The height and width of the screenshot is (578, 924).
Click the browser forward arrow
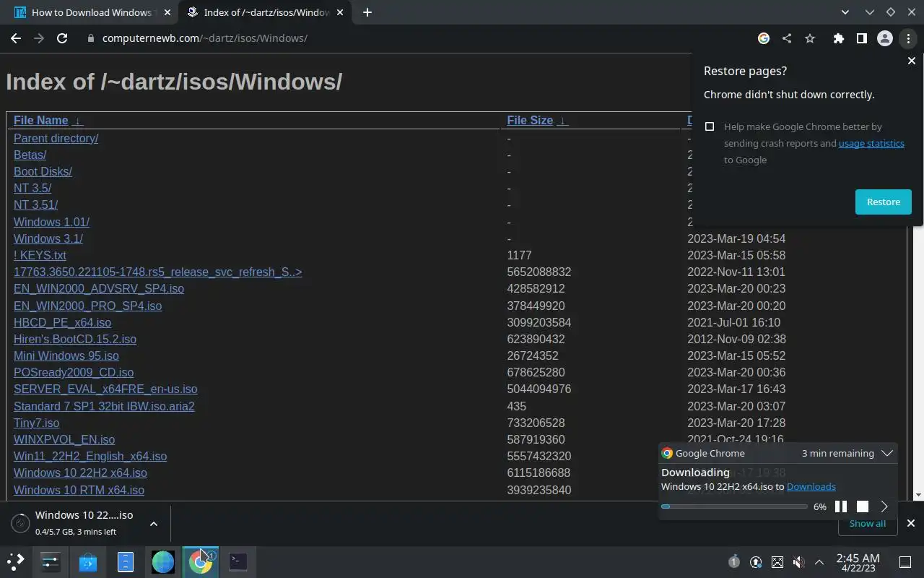39,38
